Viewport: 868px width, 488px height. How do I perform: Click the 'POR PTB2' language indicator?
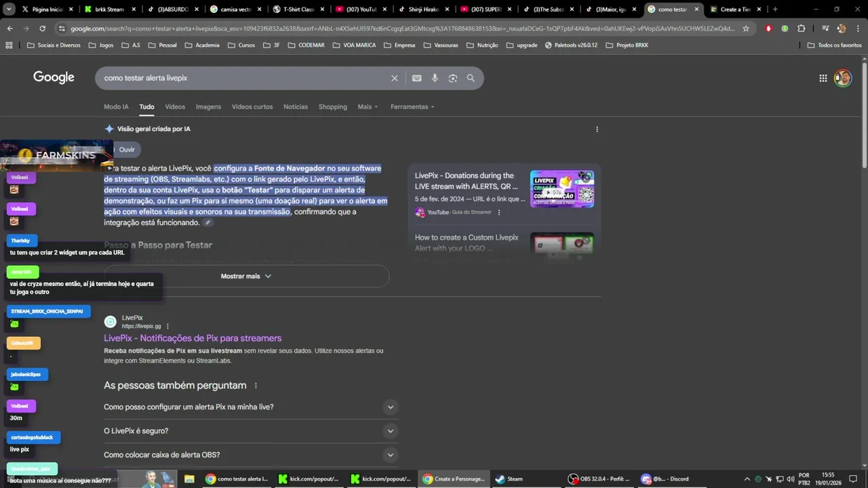coord(804,479)
